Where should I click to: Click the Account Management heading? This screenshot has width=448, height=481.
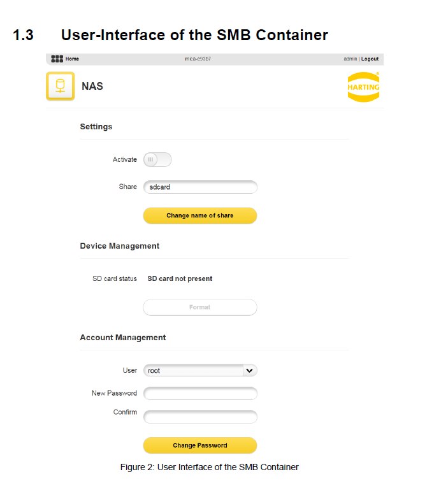pos(123,338)
